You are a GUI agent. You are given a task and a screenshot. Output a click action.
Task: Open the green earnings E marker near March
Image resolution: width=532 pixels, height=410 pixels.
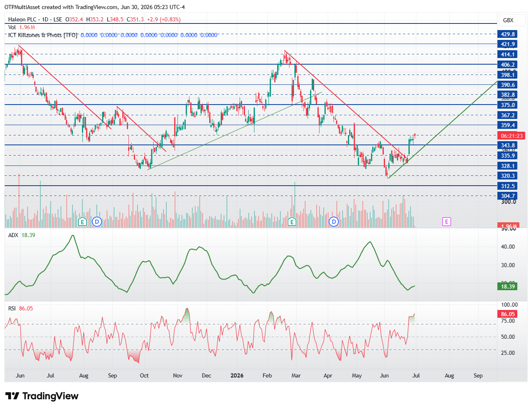coord(292,222)
